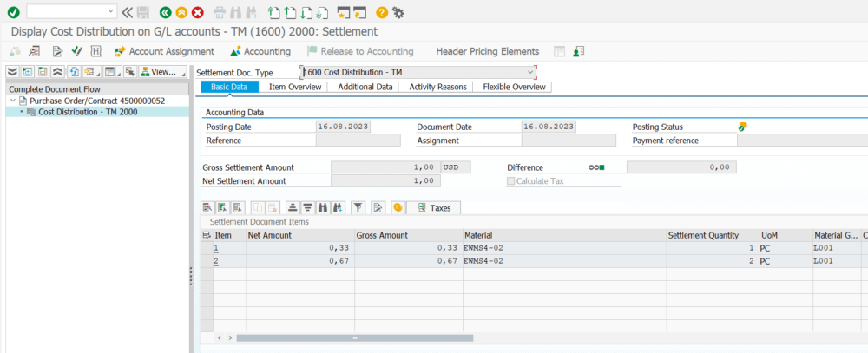Viewport: 868px width, 353px height.
Task: Open Customize Local Layout gear icon
Action: pos(398,11)
